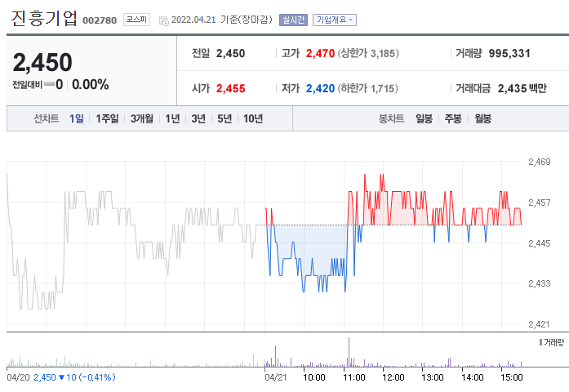Click the 시가 value 2,455
The image size is (569, 392).
tap(230, 88)
